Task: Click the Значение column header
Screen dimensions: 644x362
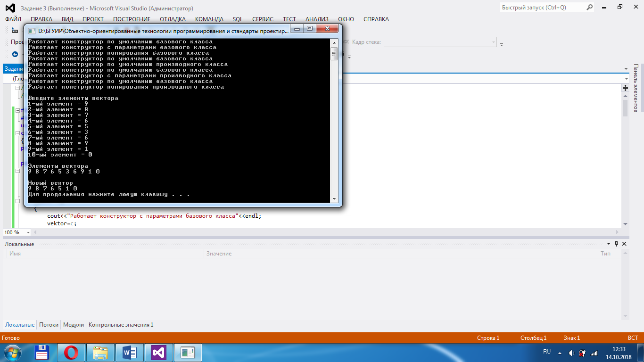Action: point(219,254)
